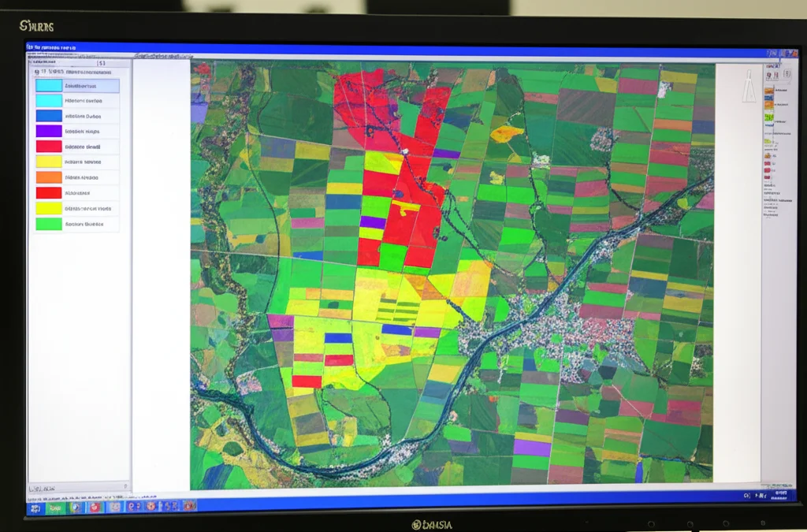Viewport: 807px width, 532px height.
Task: Toggle the purple land-cover class in the legend
Action: pyautogui.click(x=49, y=131)
